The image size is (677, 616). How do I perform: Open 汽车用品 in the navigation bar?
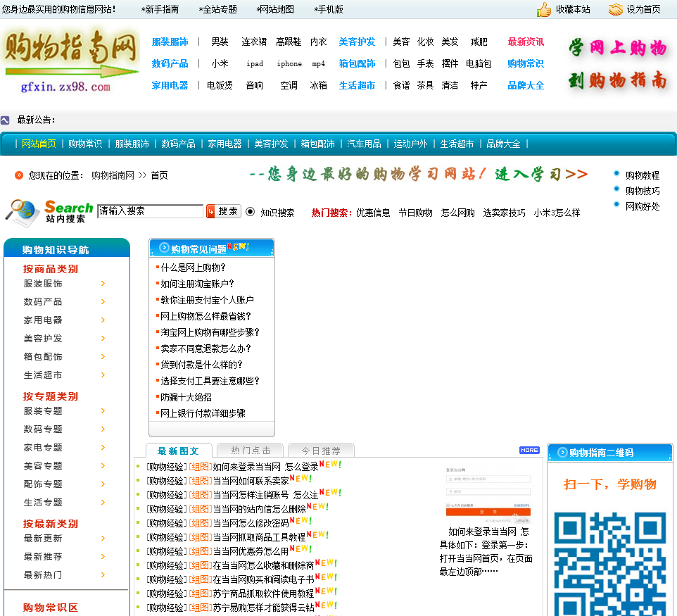pos(364,144)
